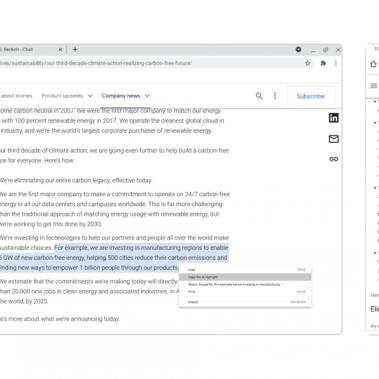Expand the Company news dropdown
This screenshot has height=379, width=379.
(125, 96)
